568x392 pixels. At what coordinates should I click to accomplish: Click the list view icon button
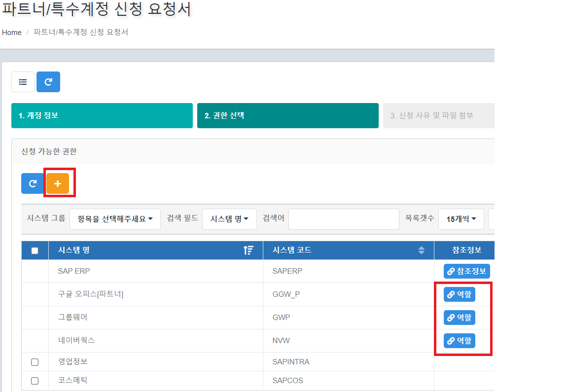[23, 82]
